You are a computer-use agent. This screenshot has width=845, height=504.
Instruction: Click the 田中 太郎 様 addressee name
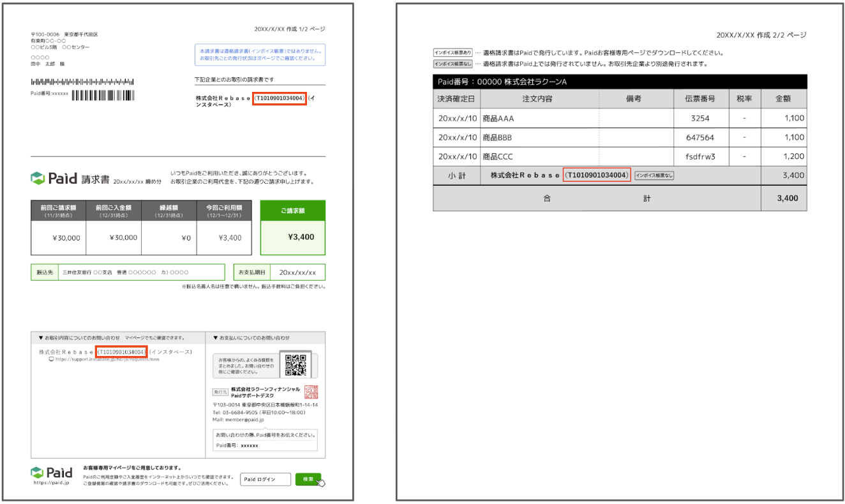pyautogui.click(x=47, y=64)
